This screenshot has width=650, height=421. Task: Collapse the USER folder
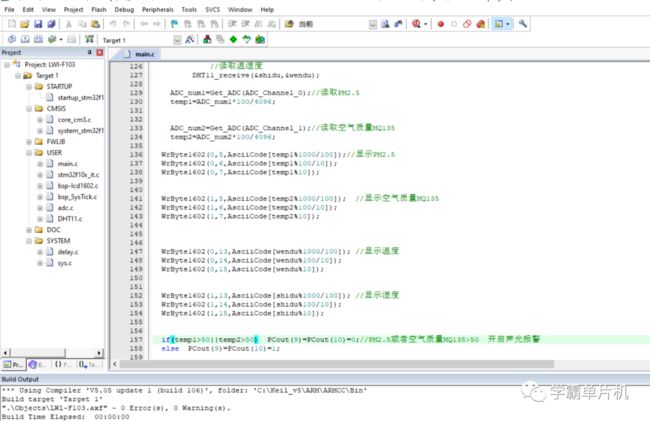click(x=29, y=153)
